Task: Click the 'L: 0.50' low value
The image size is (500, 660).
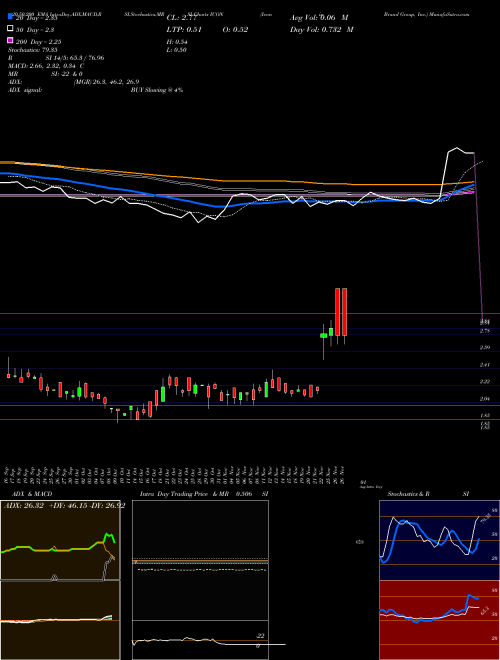Action: (x=176, y=50)
